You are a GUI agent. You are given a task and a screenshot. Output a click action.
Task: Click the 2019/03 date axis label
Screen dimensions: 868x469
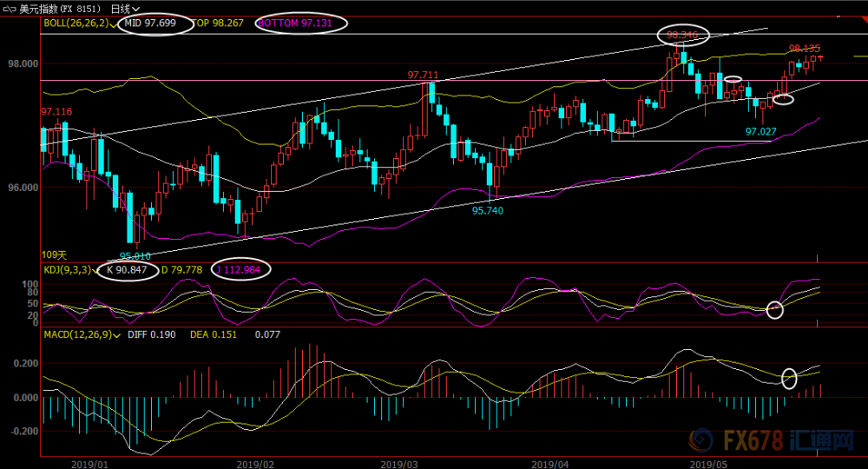[x=399, y=464]
